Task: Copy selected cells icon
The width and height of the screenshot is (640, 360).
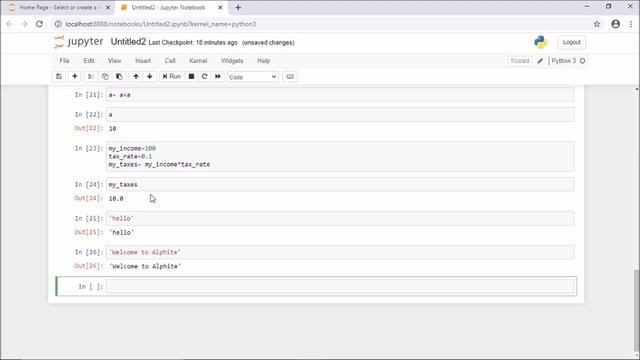Action: pyautogui.click(x=105, y=76)
